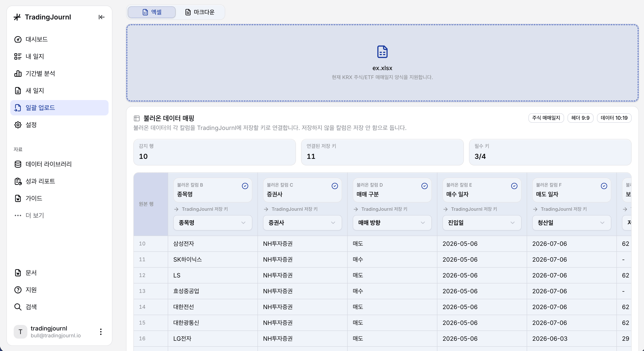Go to 대시보드 in the sidebar
Viewport: 644px width, 351px height.
pyautogui.click(x=59, y=39)
